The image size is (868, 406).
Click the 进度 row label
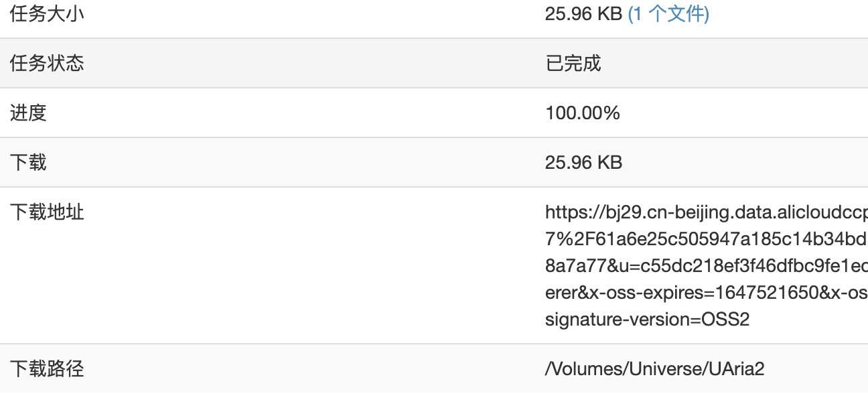(x=29, y=113)
